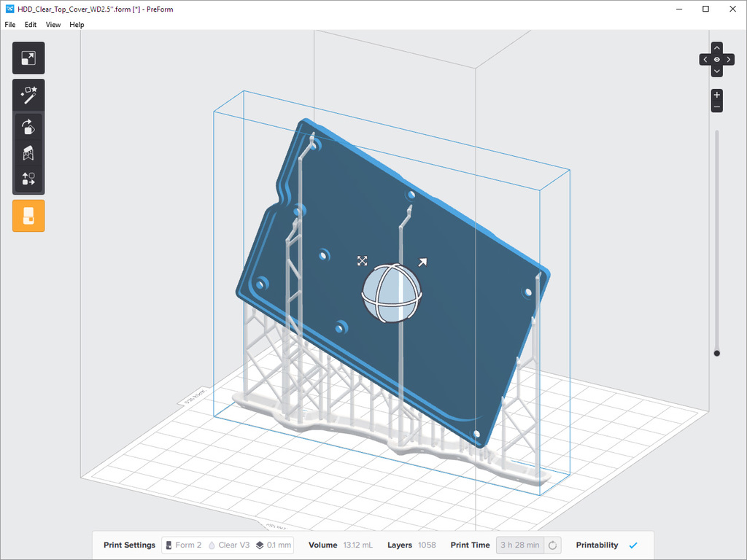
Task: Rotate the view upward with arrow control
Action: [716, 47]
